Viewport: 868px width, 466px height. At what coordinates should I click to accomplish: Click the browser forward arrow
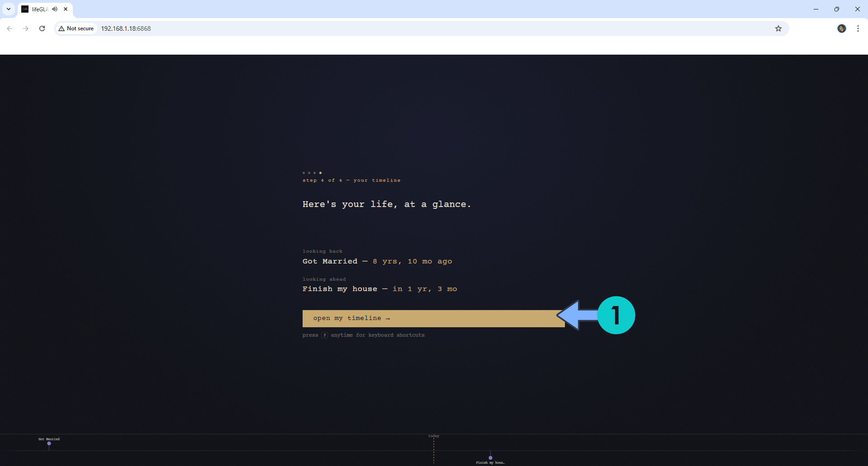tap(26, 28)
